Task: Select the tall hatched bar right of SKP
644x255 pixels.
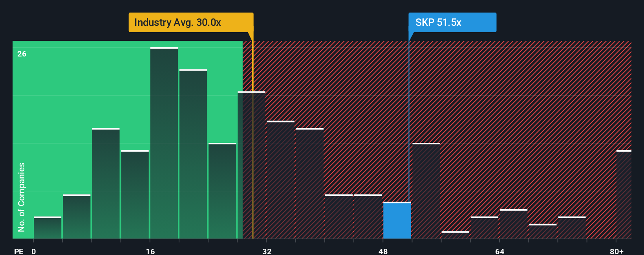Action: pyautogui.click(x=426, y=191)
